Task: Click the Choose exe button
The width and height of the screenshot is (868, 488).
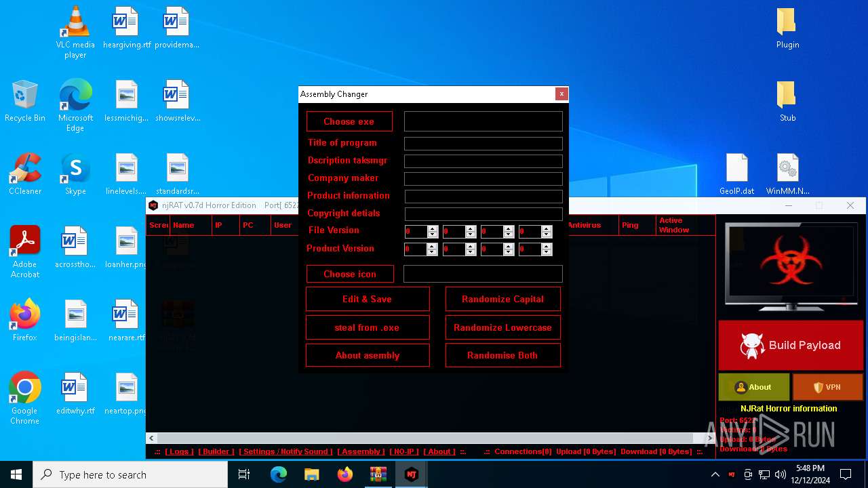Action: coord(349,121)
